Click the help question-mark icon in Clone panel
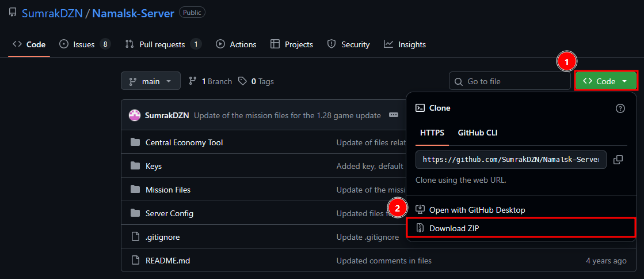644x279 pixels. click(620, 108)
